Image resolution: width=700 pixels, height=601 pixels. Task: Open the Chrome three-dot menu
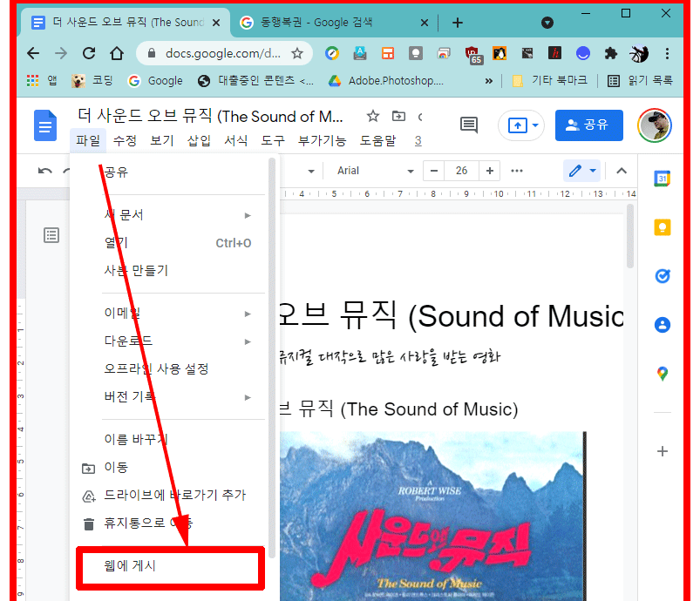click(x=667, y=54)
